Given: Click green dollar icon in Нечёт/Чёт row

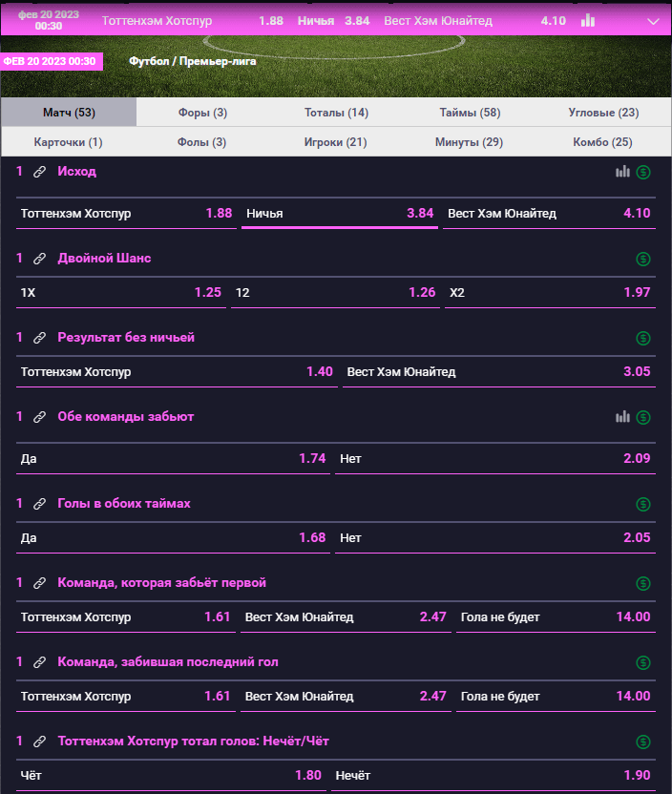Looking at the screenshot, I should (643, 742).
